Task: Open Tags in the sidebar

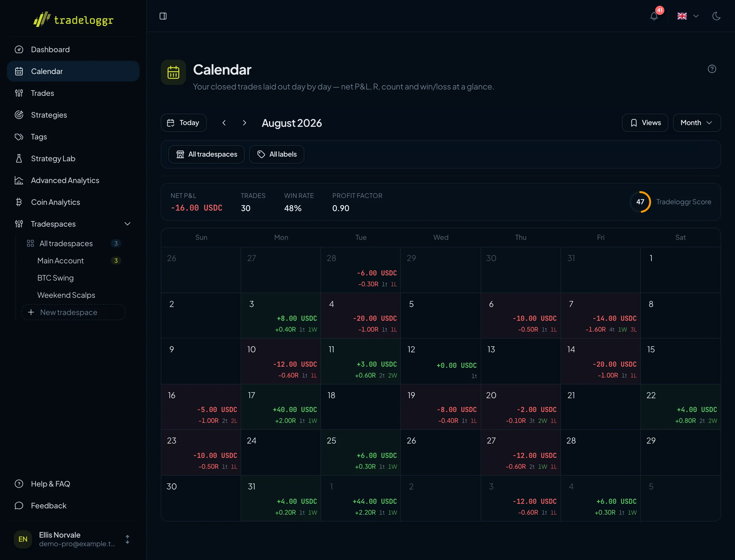Action: click(73, 137)
